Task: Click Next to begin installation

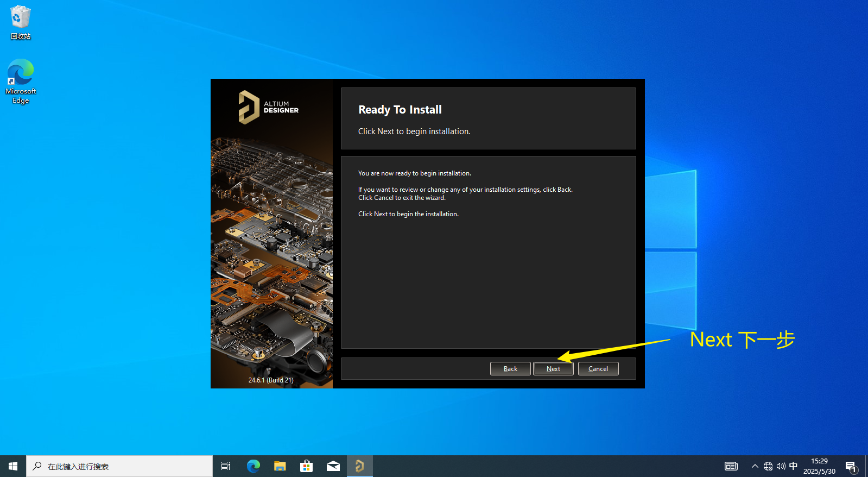Action: (x=553, y=368)
